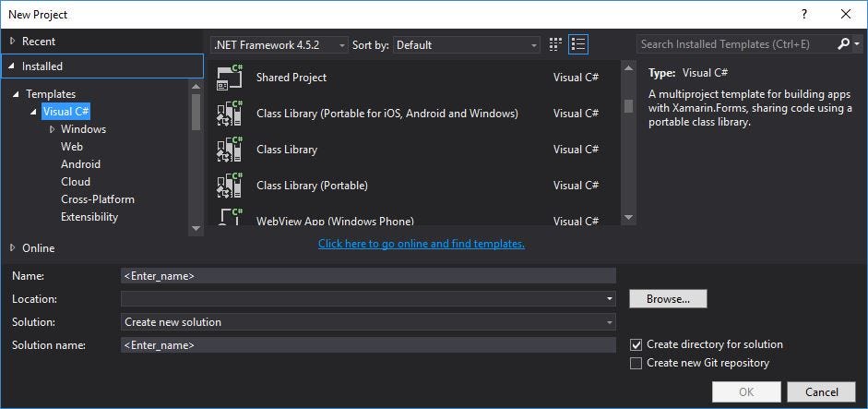The height and width of the screenshot is (409, 868).
Task: Select the Cross-Platform template category
Action: (98, 199)
